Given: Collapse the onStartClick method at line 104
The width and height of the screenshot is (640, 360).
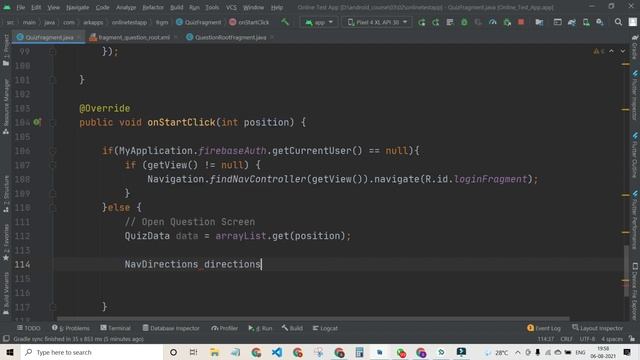Looking at the screenshot, I should coord(53,122).
